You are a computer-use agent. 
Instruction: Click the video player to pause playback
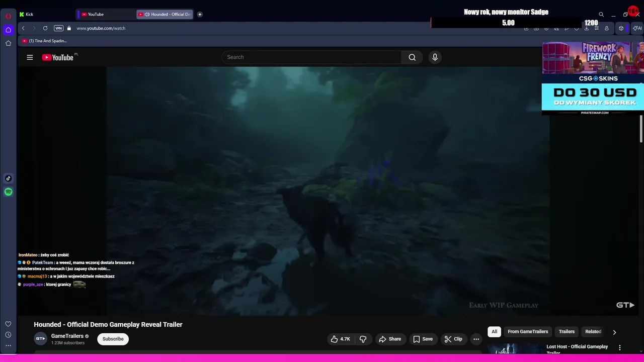[x=328, y=191]
